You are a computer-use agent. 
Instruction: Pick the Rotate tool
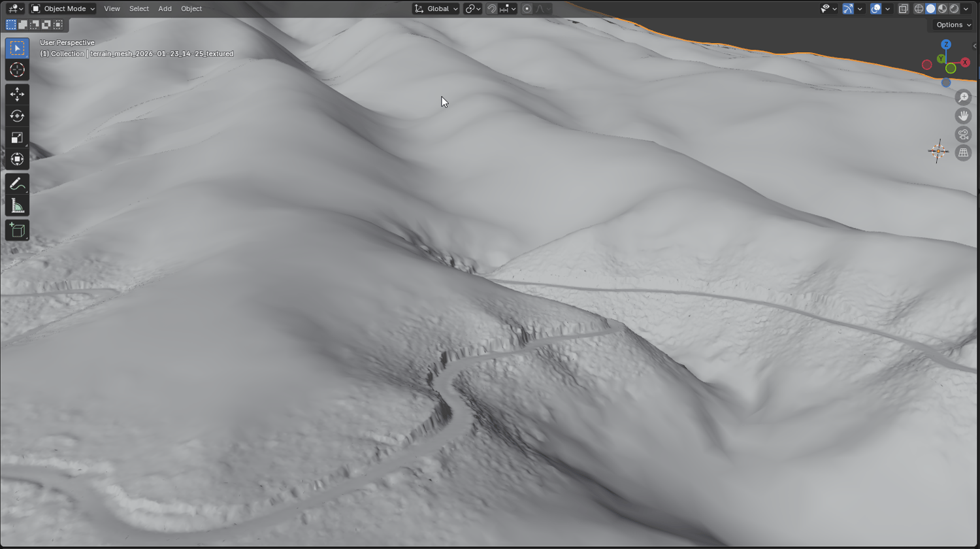coord(17,116)
